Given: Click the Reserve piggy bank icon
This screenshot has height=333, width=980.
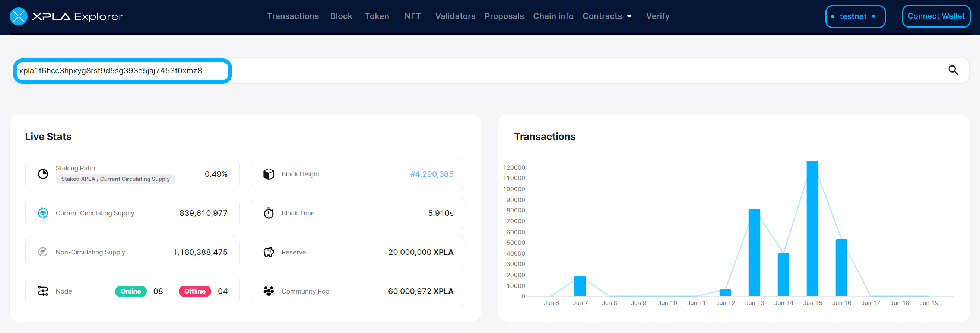Looking at the screenshot, I should pyautogui.click(x=269, y=252).
